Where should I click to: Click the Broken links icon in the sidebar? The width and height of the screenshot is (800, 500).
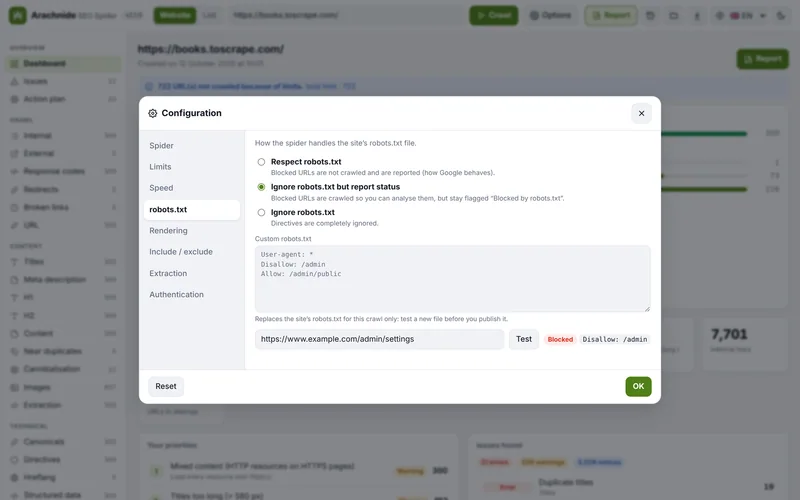pyautogui.click(x=14, y=207)
